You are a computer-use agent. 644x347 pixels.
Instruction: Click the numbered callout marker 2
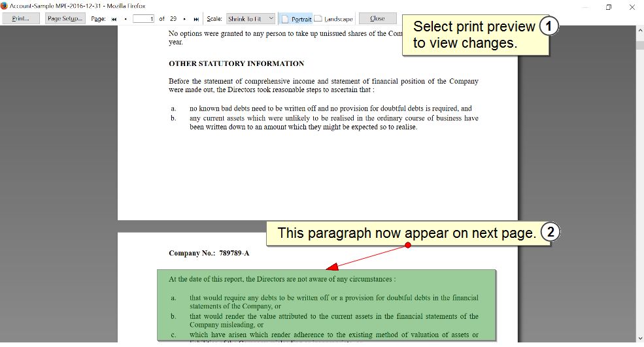tap(551, 233)
